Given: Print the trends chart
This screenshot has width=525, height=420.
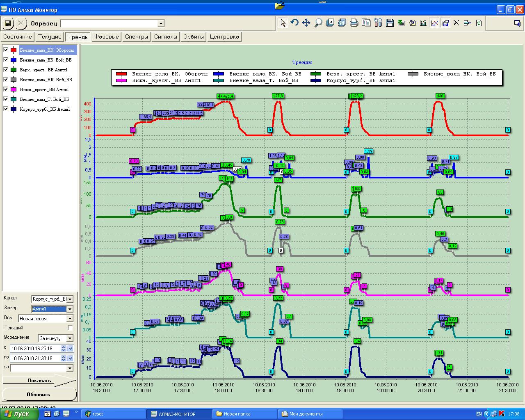Looking at the screenshot, I should pyautogui.click(x=354, y=23).
